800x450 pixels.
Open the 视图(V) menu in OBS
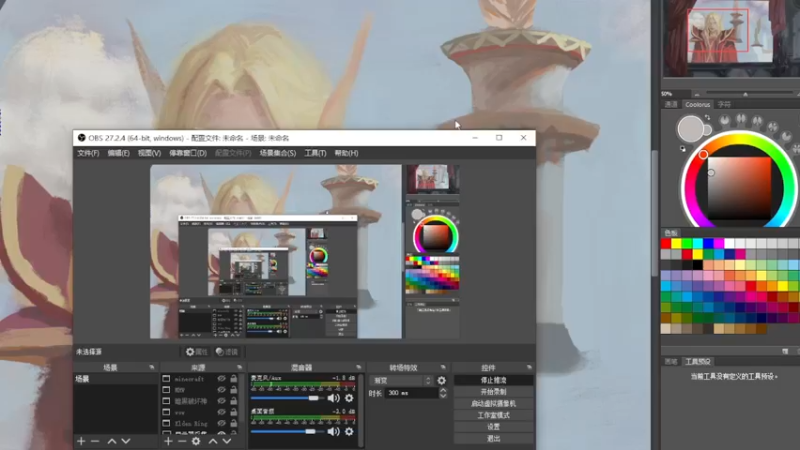pos(149,153)
